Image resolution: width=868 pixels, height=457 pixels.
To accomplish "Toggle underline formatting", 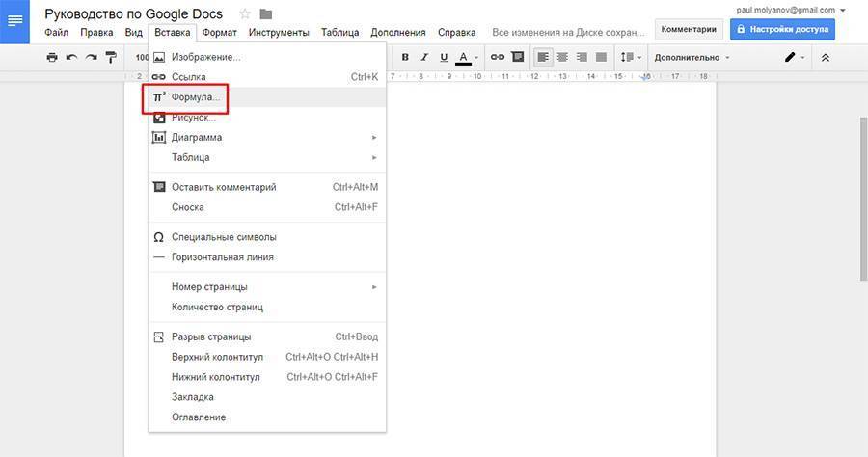I will pyautogui.click(x=444, y=57).
